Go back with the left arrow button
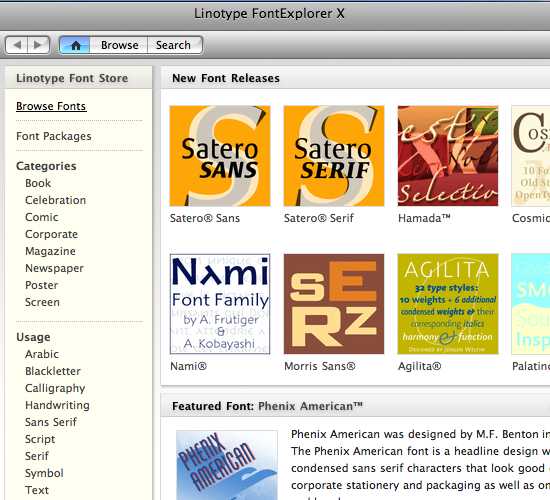 pyautogui.click(x=16, y=45)
